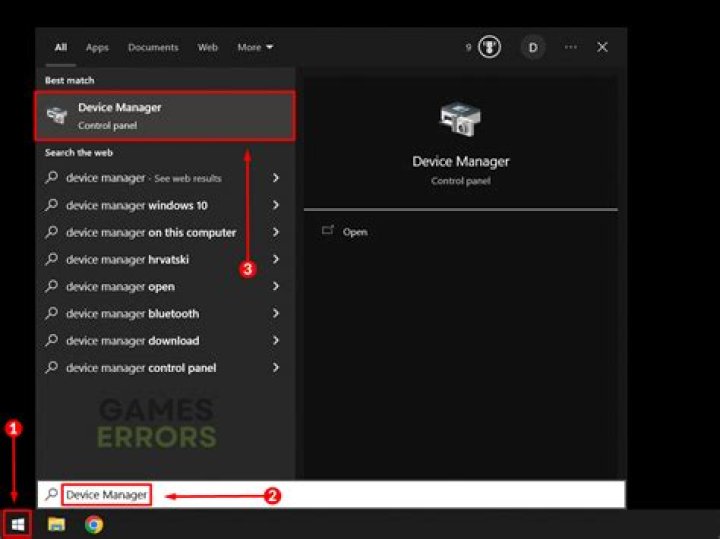Expand arrow for 'device manager download'
This screenshot has height=539, width=720.
click(275, 340)
